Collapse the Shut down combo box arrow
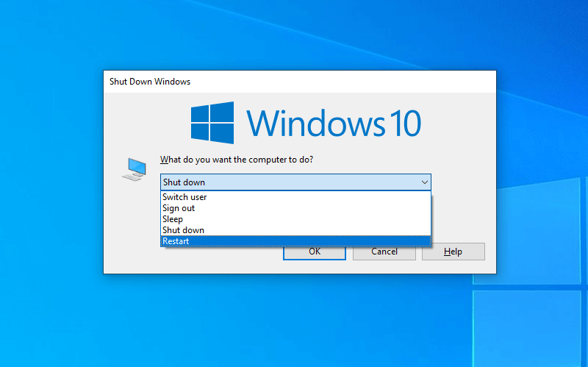The height and width of the screenshot is (367, 588). pos(425,182)
